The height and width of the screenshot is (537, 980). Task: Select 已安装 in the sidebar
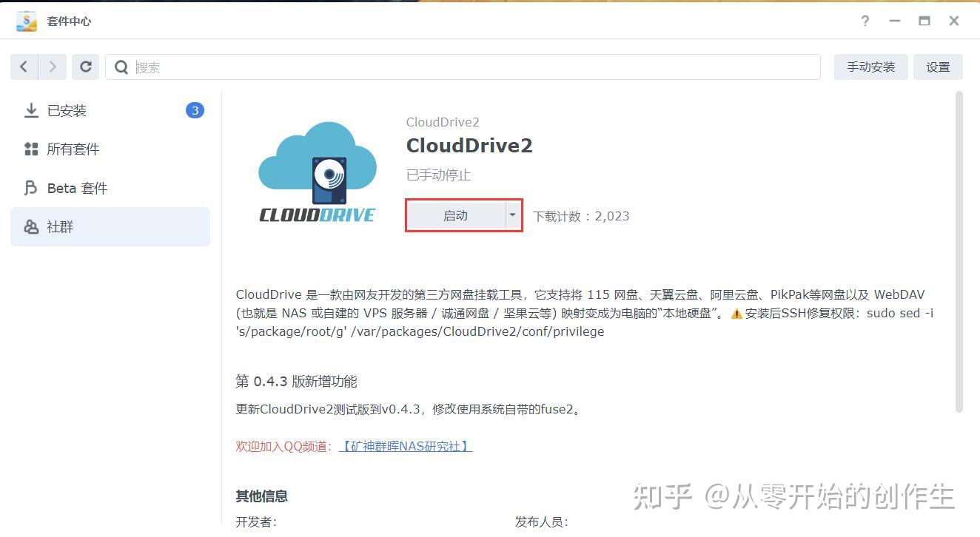coord(110,110)
